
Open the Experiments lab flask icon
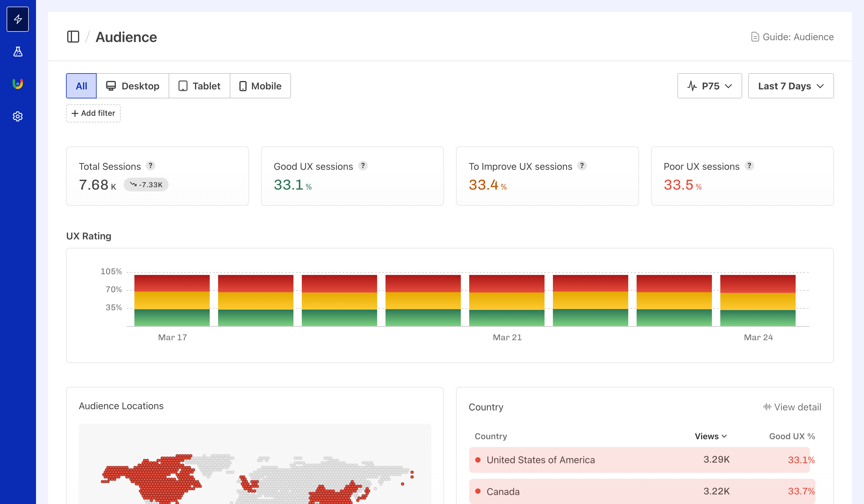17,52
